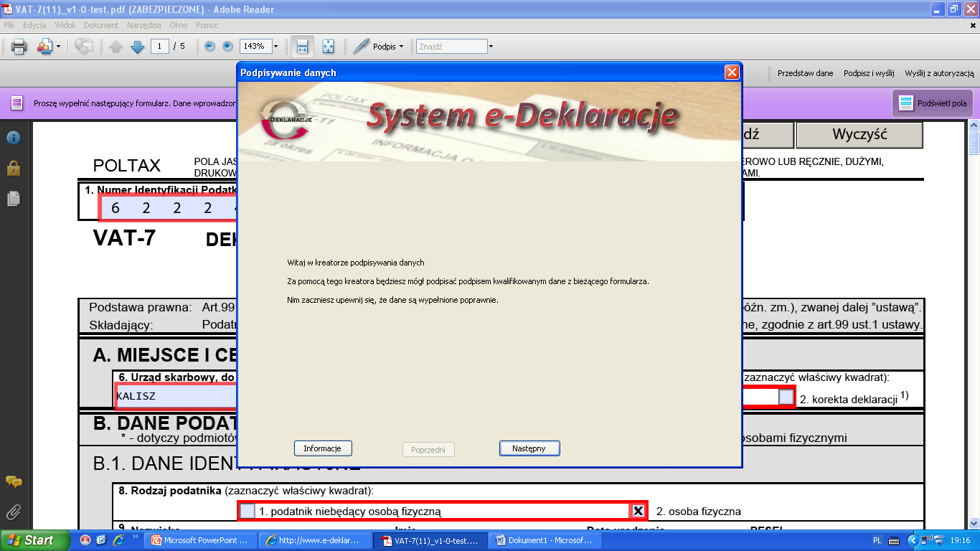The image size is (980, 551).
Task: Open the Pomoc menu
Action: pos(207,25)
